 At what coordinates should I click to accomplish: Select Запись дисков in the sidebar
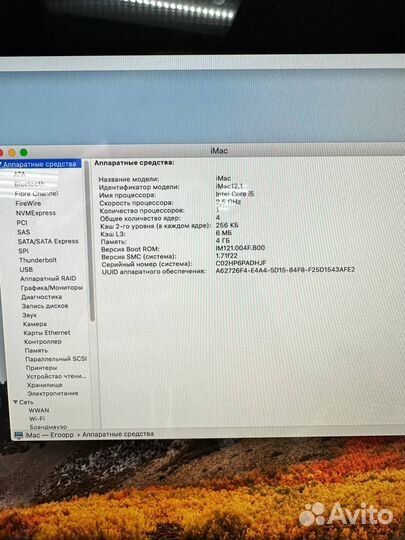[45, 306]
